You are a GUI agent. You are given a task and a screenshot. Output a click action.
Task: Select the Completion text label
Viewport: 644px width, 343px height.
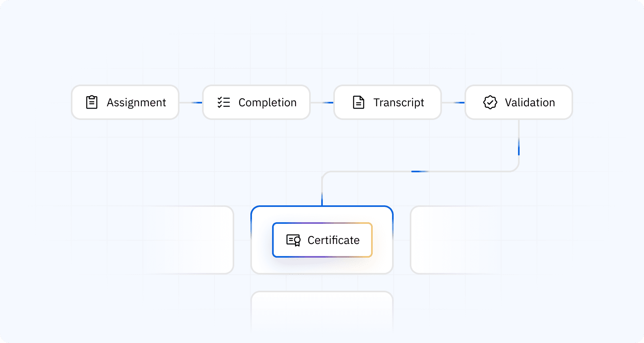pyautogui.click(x=267, y=103)
